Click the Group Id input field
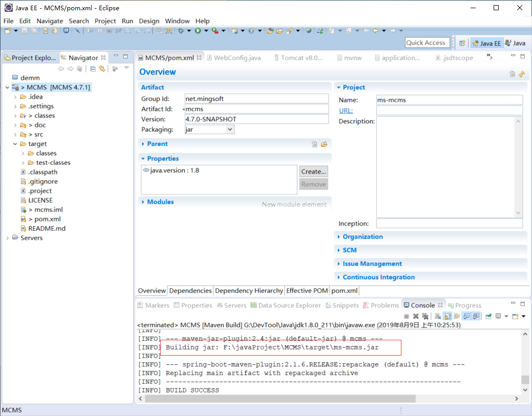This screenshot has width=532, height=416. pos(257,99)
